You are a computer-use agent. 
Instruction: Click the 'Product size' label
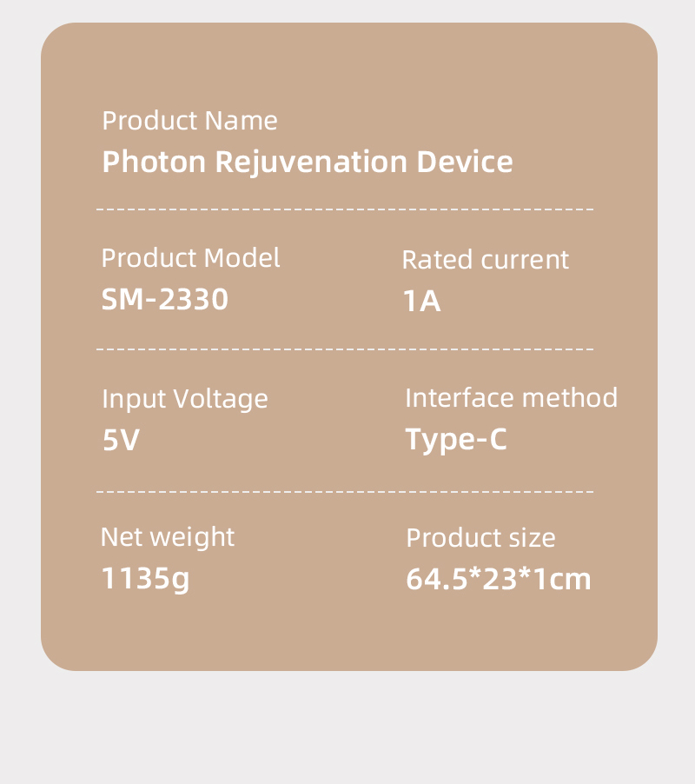pos(480,539)
